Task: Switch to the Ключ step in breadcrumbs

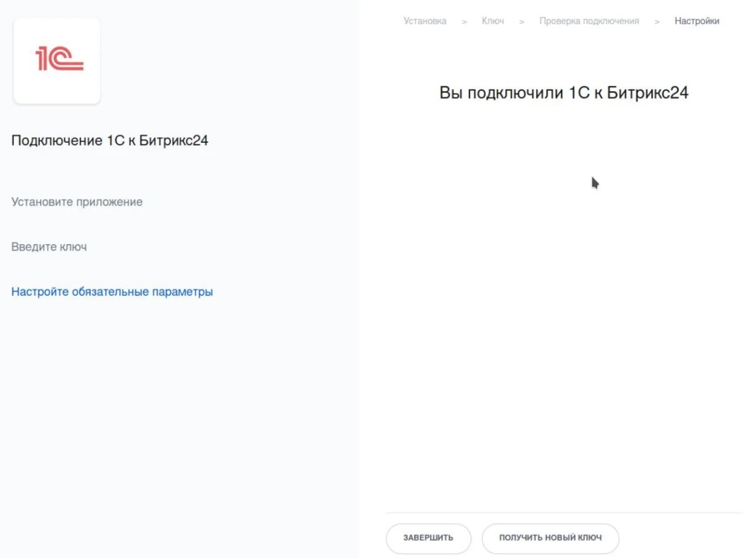Action: (493, 21)
